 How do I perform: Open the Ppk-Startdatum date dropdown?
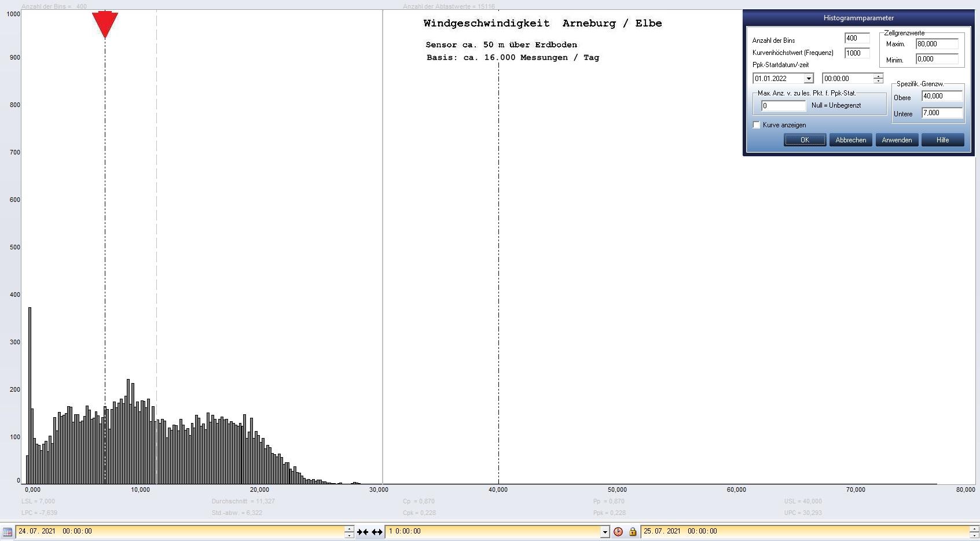coord(809,79)
